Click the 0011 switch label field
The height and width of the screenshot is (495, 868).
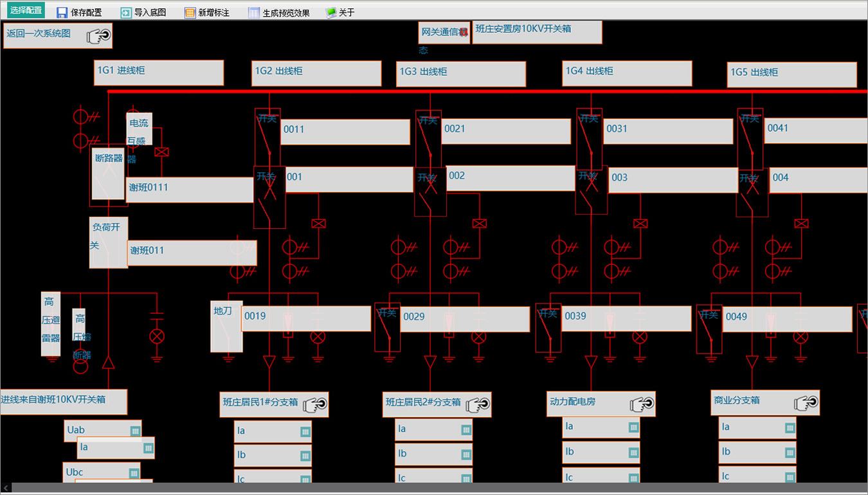(x=345, y=132)
